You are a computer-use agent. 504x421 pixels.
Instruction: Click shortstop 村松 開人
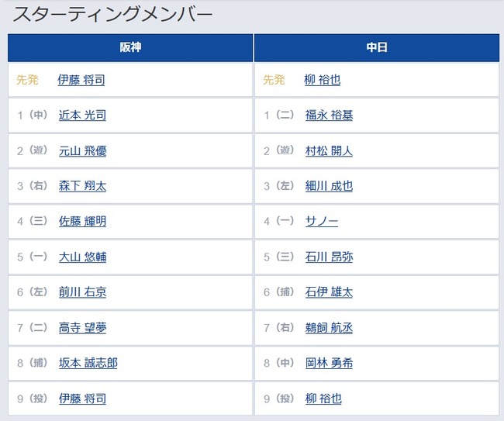click(329, 150)
